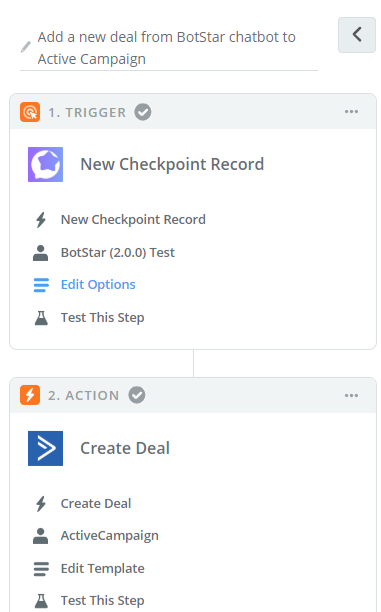
Task: Click the orange Action lightning icon
Action: [x=30, y=395]
